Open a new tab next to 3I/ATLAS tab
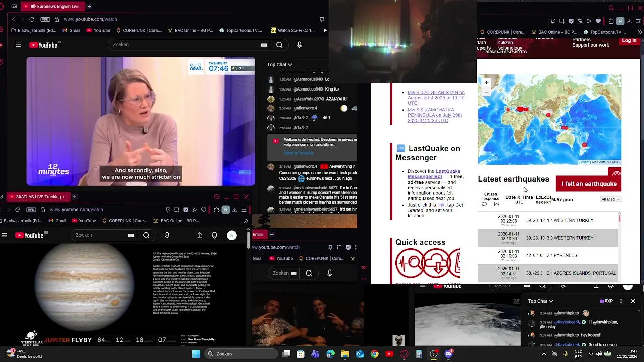This screenshot has width=644, height=362. pos(74,197)
